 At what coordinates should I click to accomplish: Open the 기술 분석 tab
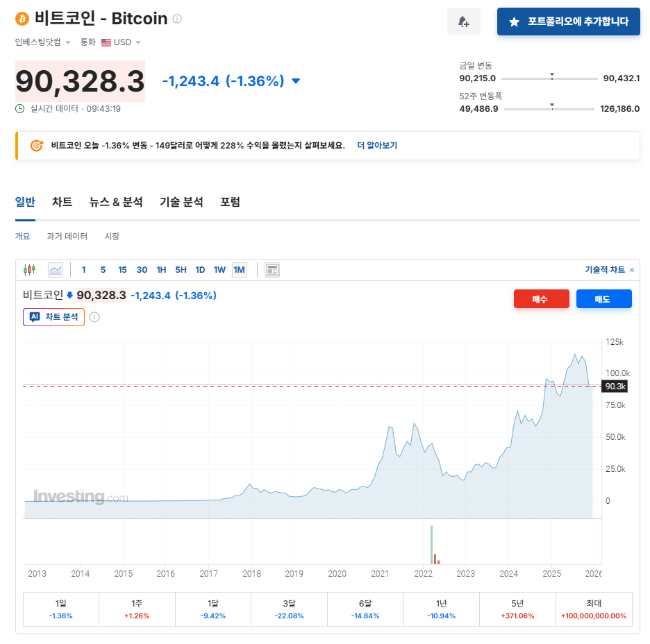(x=181, y=202)
